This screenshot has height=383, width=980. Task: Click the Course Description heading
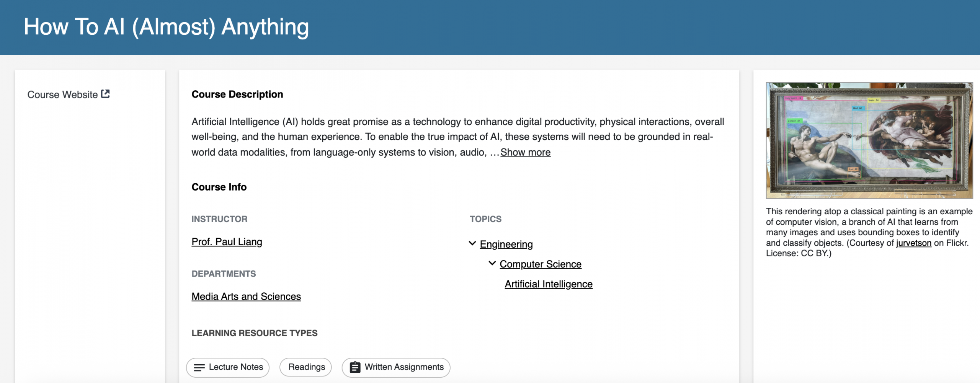237,94
